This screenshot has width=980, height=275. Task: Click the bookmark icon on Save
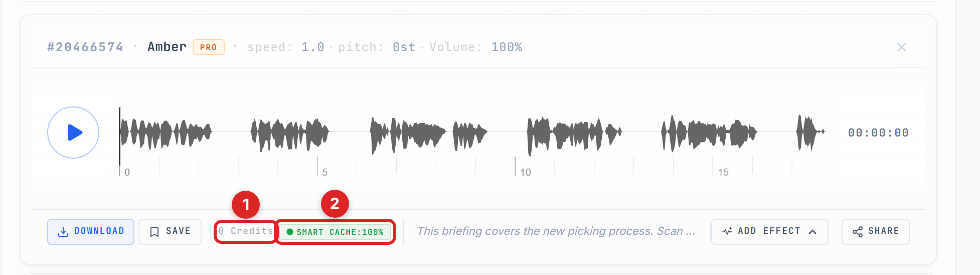(154, 232)
